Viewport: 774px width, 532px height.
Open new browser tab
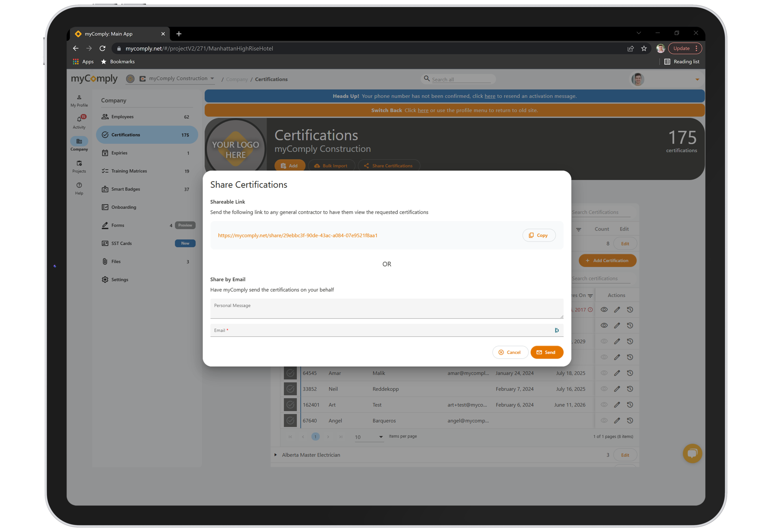[x=179, y=34]
